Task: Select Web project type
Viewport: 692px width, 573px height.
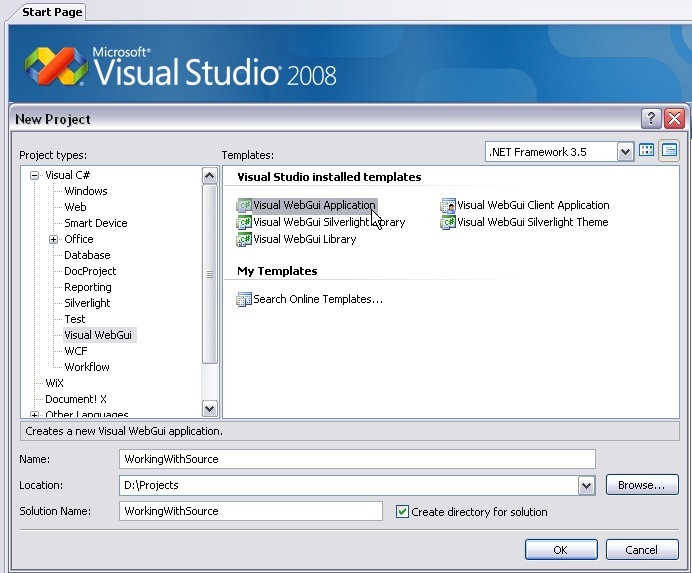Action: (x=75, y=207)
